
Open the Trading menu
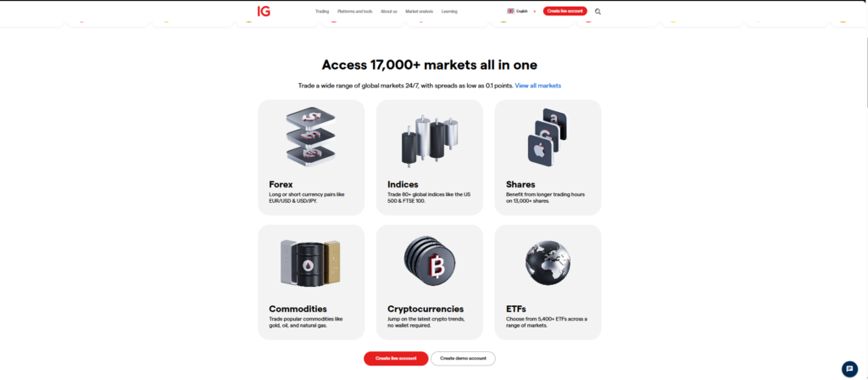322,11
